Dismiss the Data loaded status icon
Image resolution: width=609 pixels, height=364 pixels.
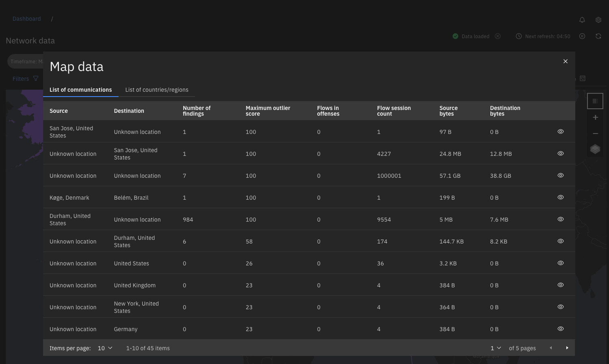pos(498,36)
